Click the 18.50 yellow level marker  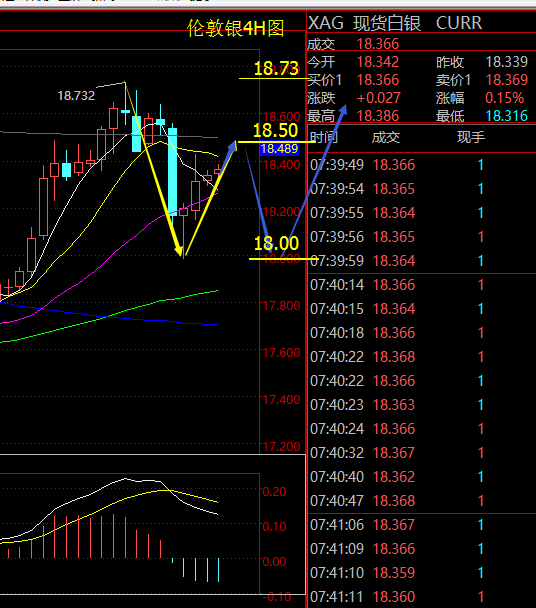pyautogui.click(x=275, y=130)
